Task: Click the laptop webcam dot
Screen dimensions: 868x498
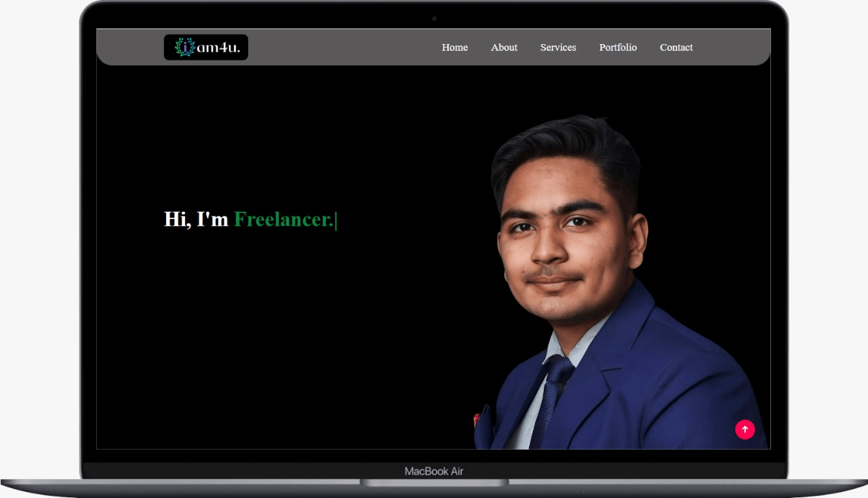Action: [434, 18]
